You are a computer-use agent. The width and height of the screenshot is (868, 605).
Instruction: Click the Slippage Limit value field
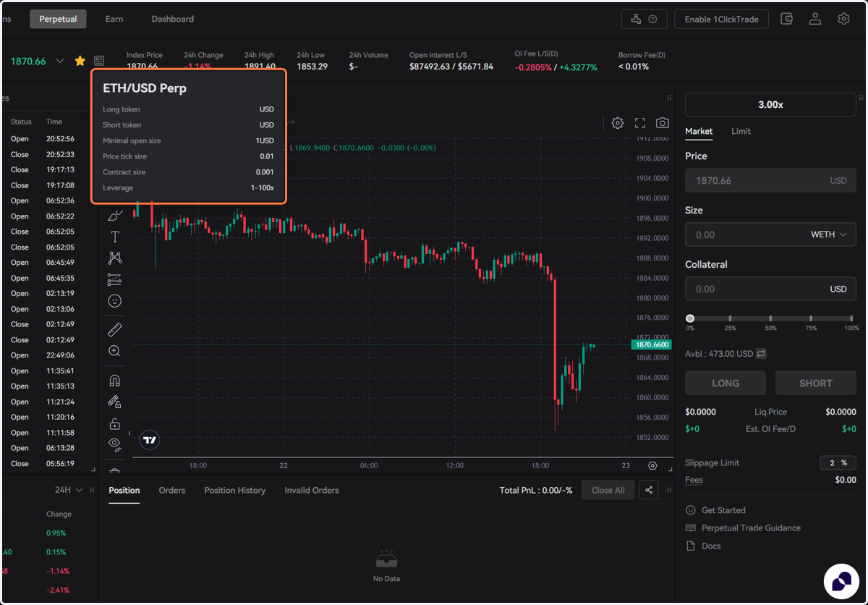tap(838, 462)
